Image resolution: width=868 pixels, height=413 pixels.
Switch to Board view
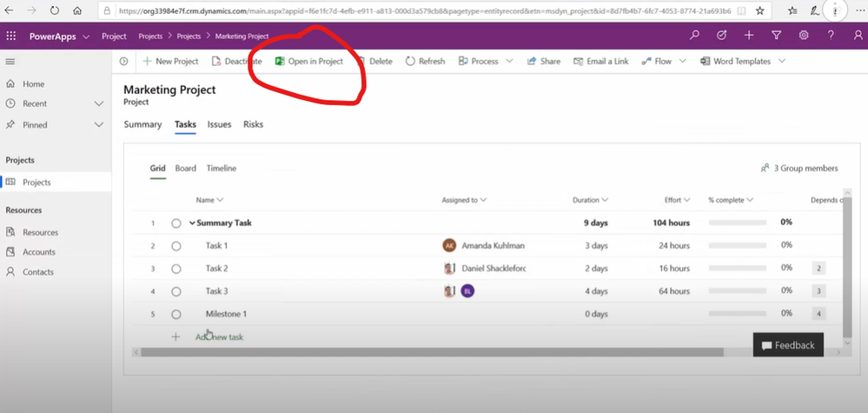coord(185,169)
